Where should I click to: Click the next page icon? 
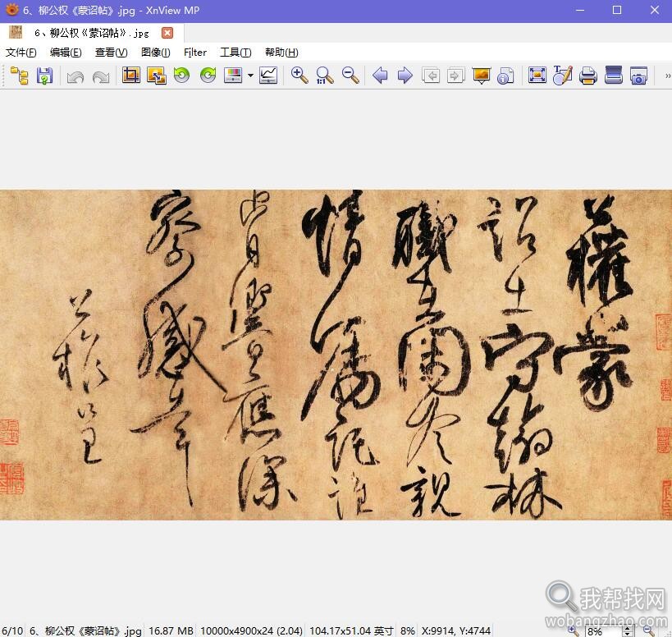coord(456,76)
